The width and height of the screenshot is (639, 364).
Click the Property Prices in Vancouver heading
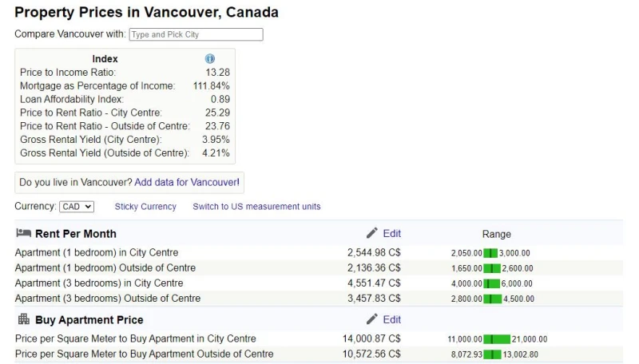tap(147, 12)
